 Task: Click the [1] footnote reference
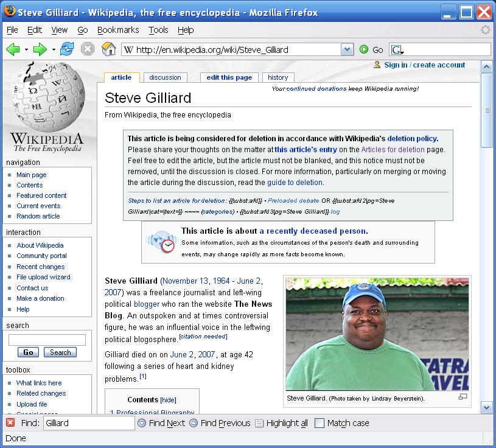click(x=143, y=376)
